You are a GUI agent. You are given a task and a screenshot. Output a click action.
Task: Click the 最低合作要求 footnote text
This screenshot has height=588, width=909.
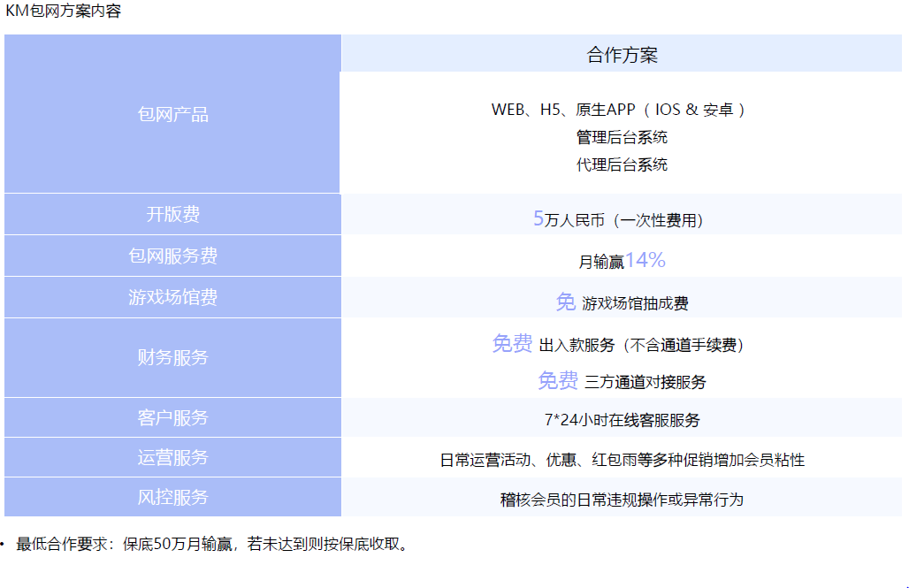pos(212,544)
